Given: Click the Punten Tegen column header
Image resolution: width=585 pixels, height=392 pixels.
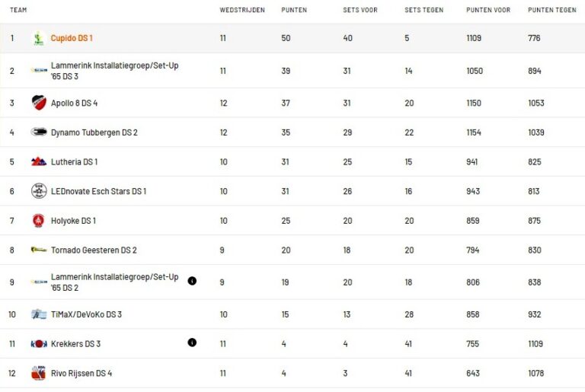Looking at the screenshot, I should pos(551,11).
